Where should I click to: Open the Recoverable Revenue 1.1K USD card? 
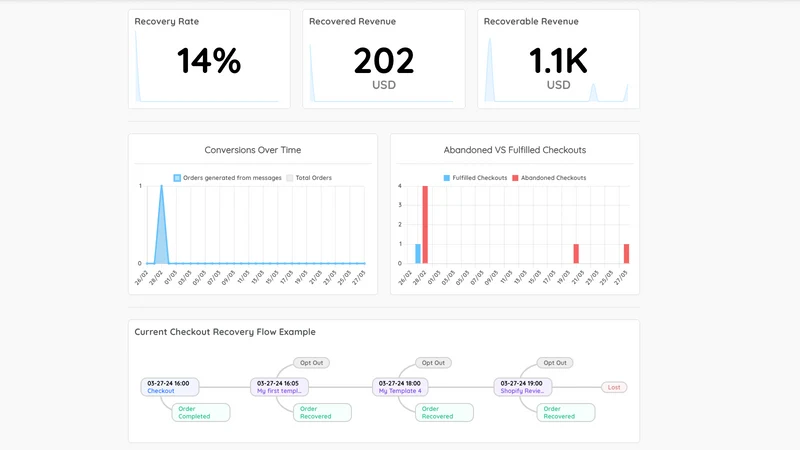coord(558,59)
